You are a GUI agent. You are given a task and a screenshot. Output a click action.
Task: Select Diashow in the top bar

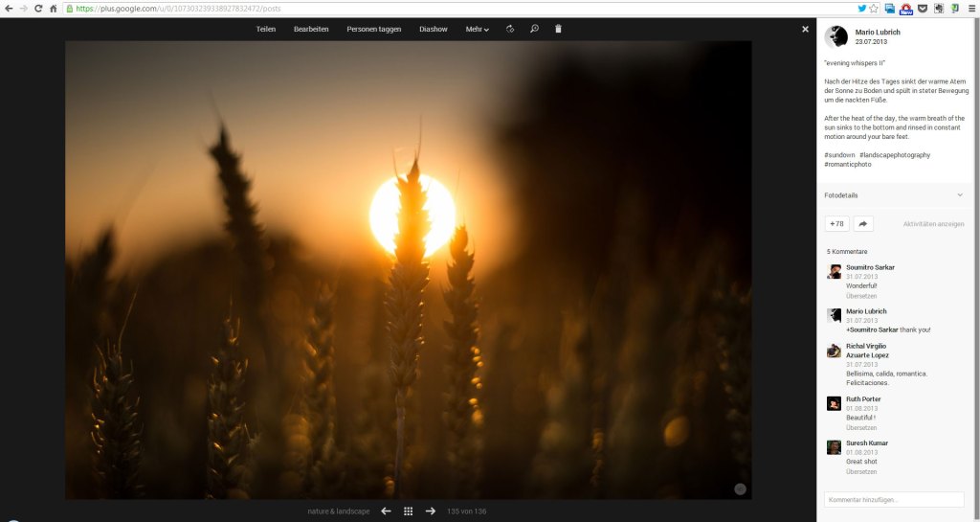tap(434, 30)
